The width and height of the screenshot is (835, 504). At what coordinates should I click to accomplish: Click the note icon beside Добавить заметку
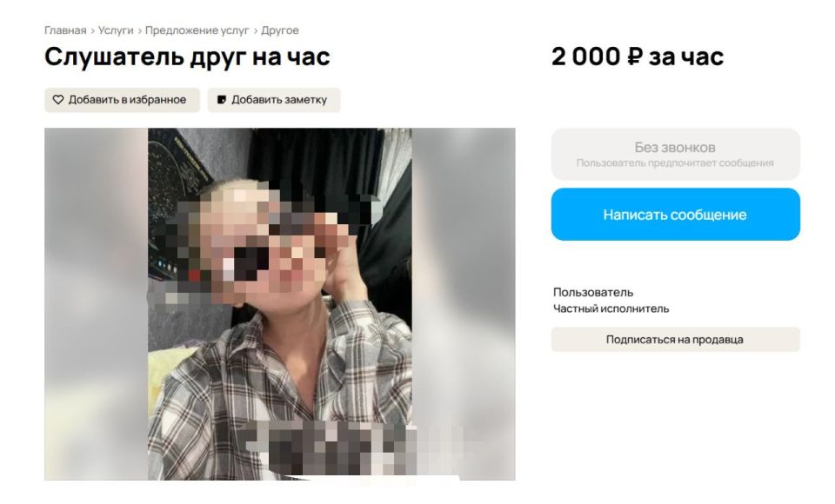222,100
